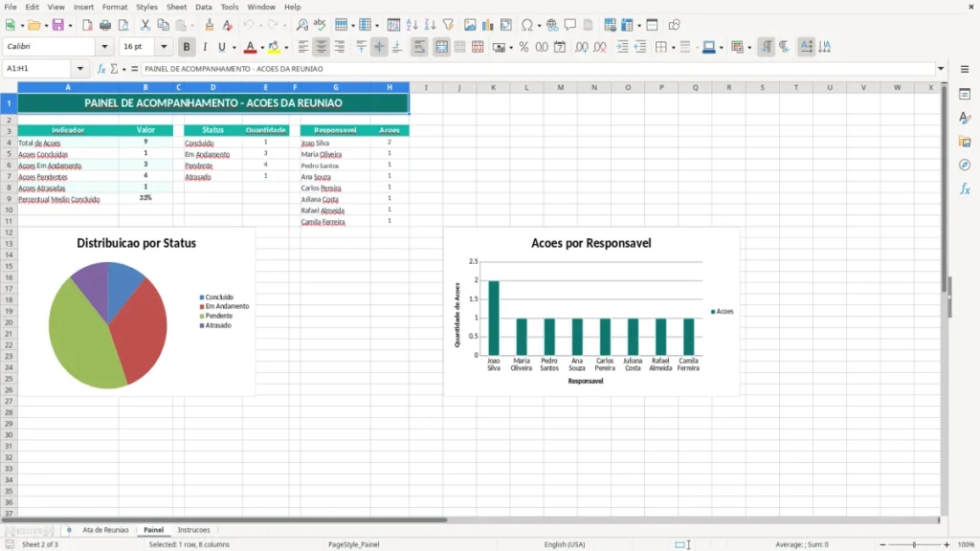This screenshot has height=551, width=980.
Task: Open the Format menu
Action: [115, 7]
